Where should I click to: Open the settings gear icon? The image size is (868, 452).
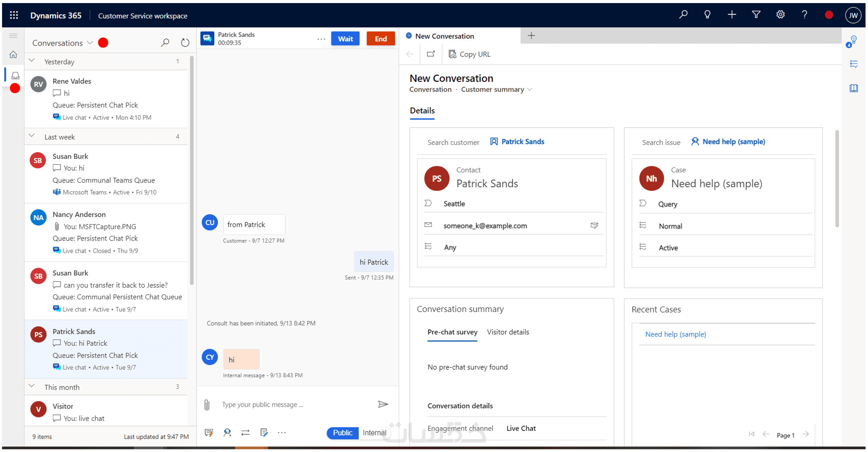(780, 15)
